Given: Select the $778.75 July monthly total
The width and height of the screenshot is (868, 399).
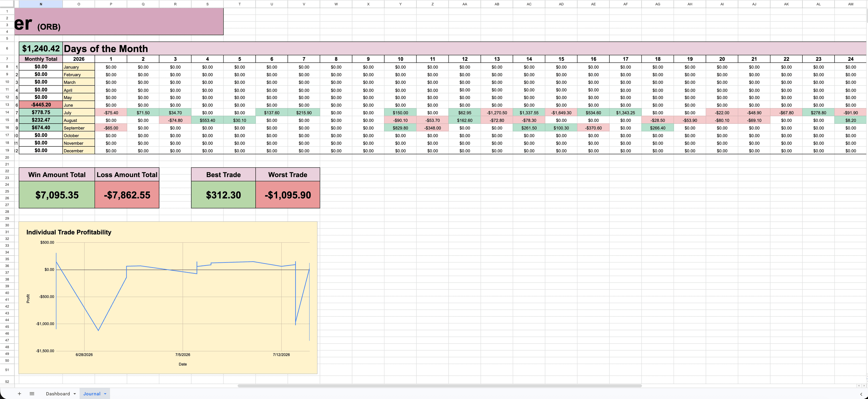Looking at the screenshot, I should pyautogui.click(x=41, y=113).
